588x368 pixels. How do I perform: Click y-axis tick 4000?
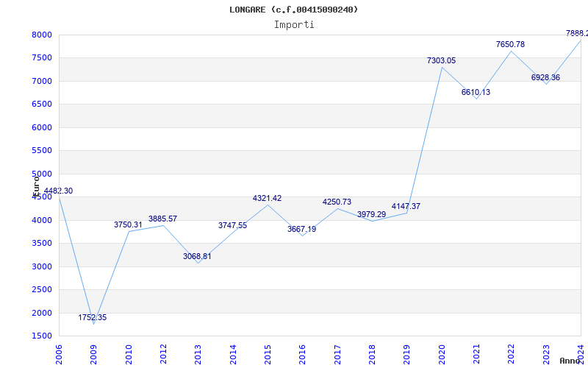(42, 220)
